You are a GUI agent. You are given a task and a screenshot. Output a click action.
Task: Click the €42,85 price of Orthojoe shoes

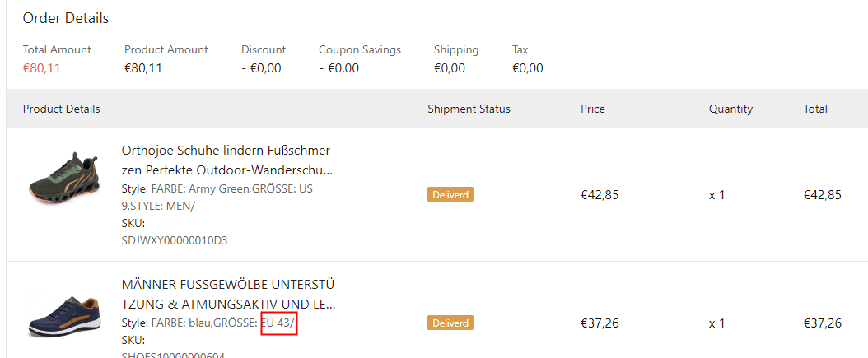600,195
